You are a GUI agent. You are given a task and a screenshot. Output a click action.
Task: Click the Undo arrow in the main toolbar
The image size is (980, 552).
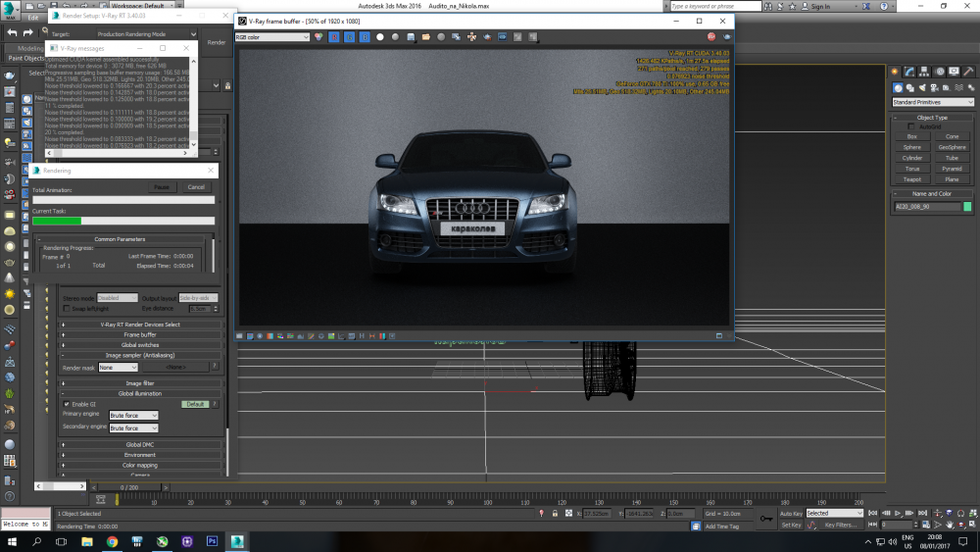(x=11, y=32)
